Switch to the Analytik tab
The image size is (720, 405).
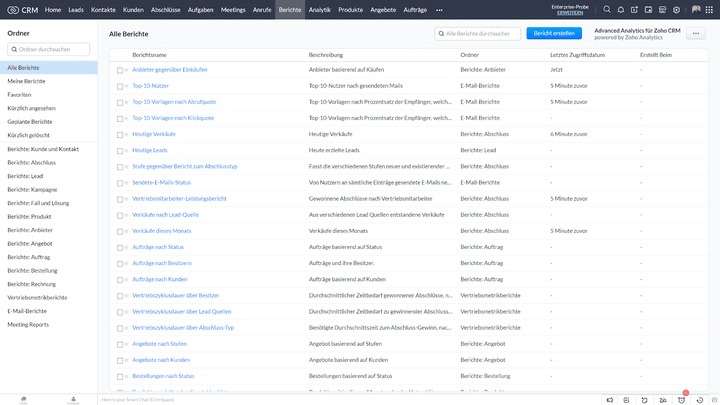point(320,10)
